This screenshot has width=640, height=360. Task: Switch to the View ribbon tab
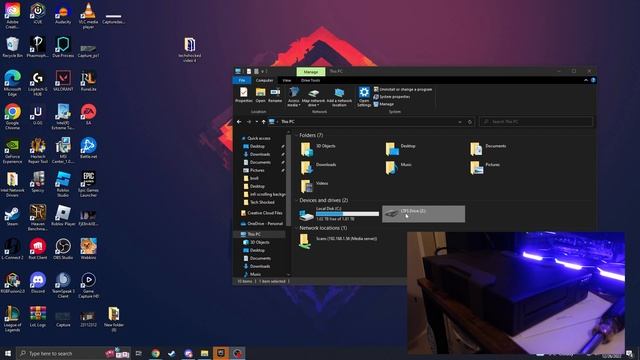click(287, 80)
